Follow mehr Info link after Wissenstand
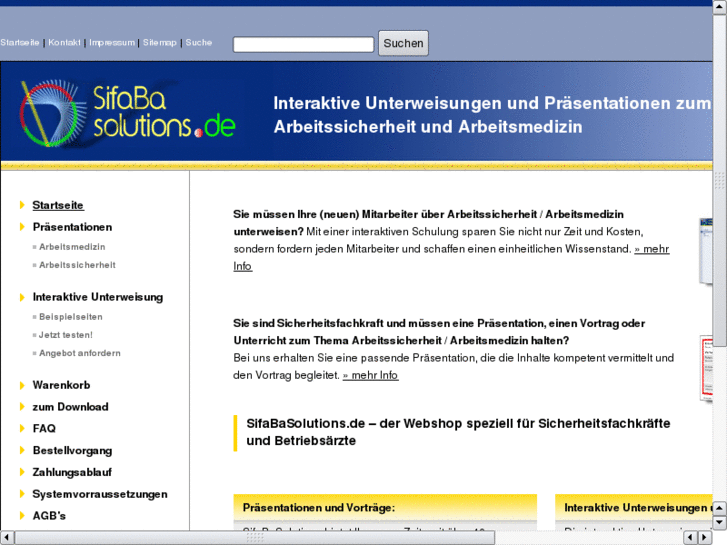 pos(651,249)
